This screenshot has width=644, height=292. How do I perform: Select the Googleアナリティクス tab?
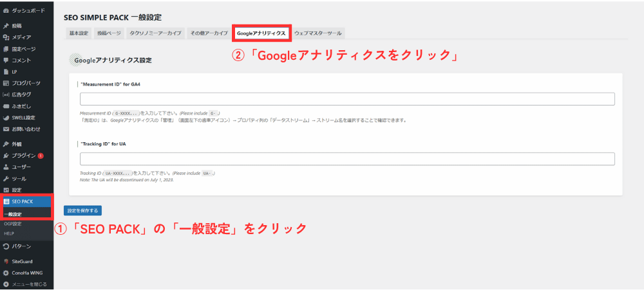[261, 33]
